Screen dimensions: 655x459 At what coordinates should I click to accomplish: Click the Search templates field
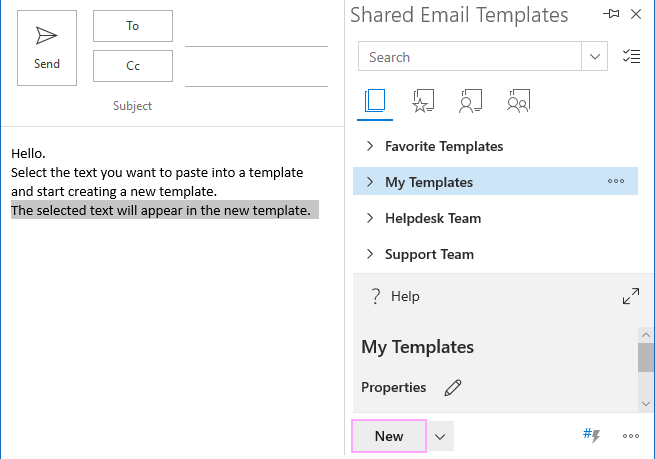[x=470, y=56]
